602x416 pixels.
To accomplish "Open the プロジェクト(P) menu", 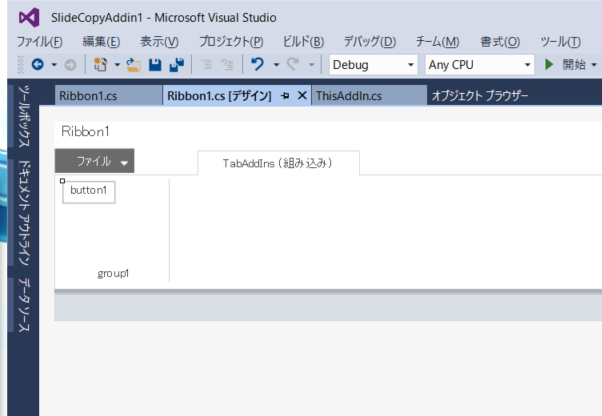I will pos(231,41).
